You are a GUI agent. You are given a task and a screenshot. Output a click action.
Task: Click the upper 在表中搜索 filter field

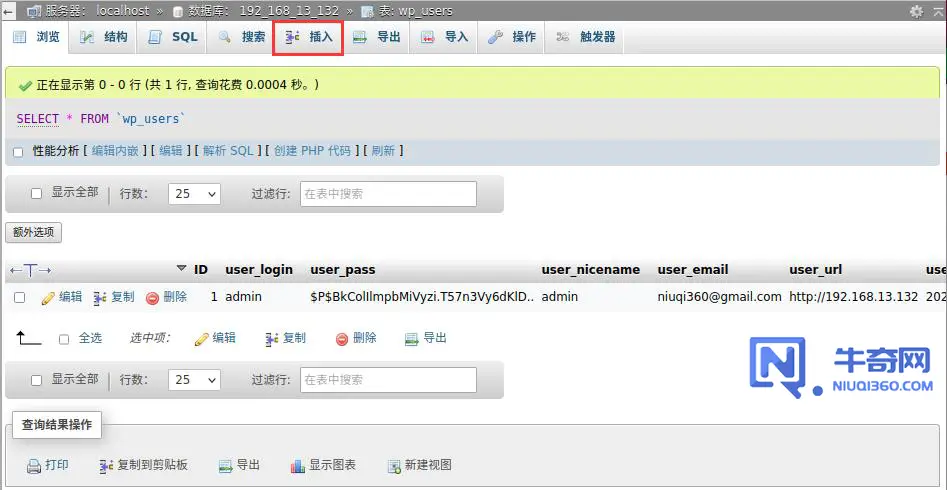click(x=388, y=194)
